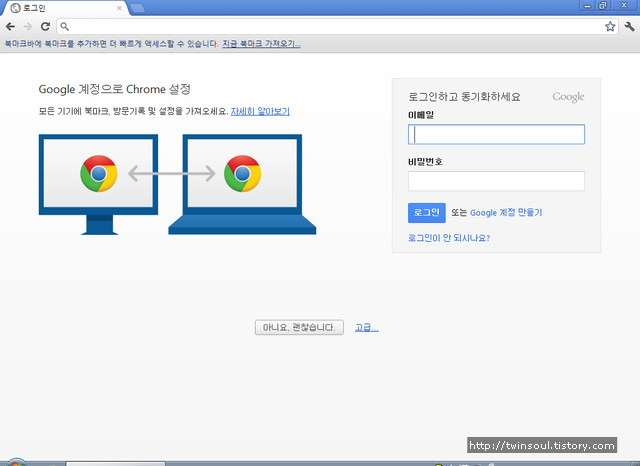Open the wrench settings menu
The height and width of the screenshot is (466, 640).
pos(629,27)
